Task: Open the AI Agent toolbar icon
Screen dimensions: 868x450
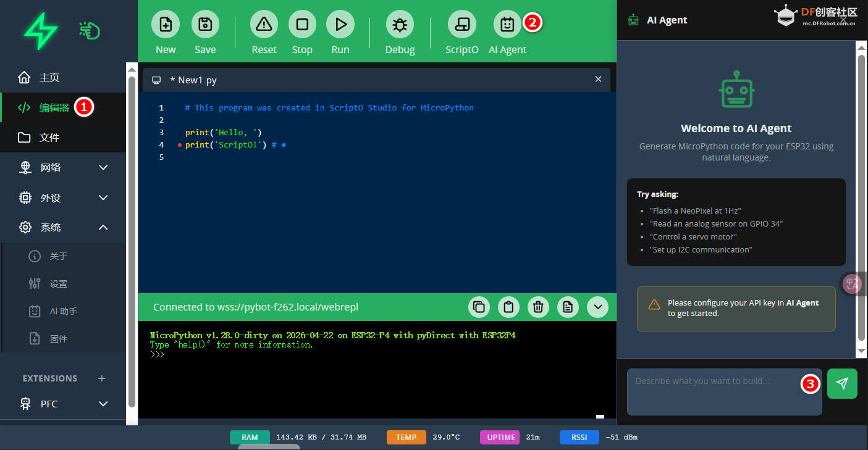Action: (507, 25)
